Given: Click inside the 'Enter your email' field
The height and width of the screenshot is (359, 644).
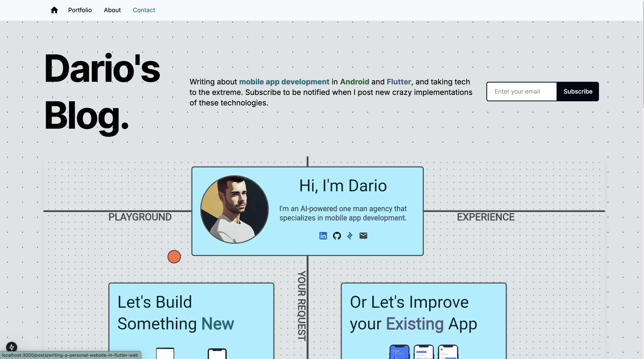Looking at the screenshot, I should [x=521, y=91].
